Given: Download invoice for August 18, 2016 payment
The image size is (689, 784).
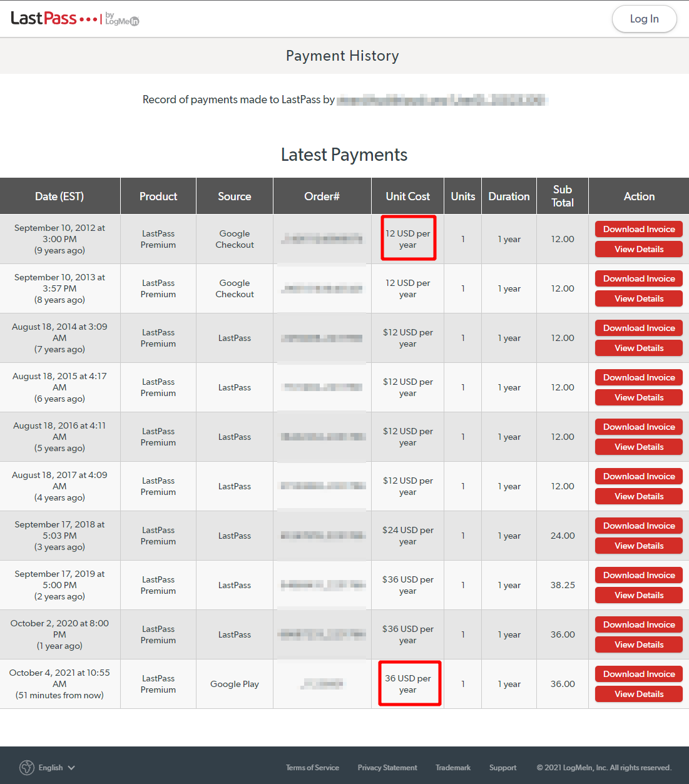Looking at the screenshot, I should [x=639, y=427].
